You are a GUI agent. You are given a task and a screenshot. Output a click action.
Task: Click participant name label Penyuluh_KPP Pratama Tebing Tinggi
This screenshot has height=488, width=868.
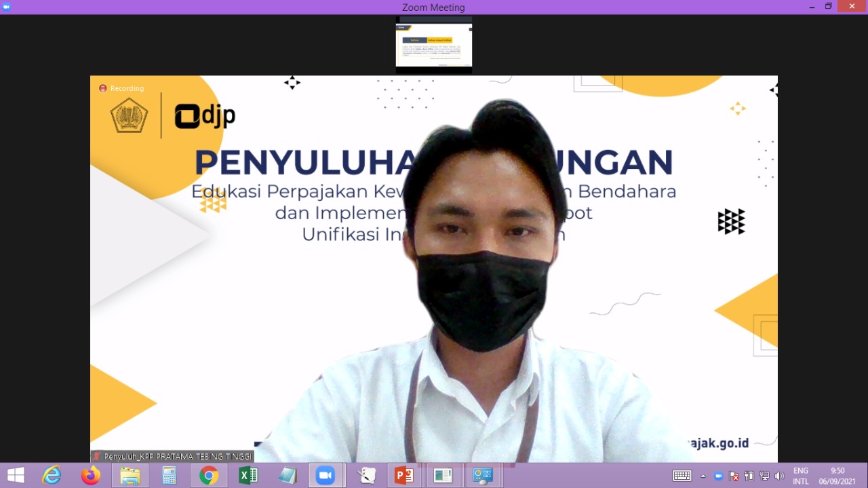(x=172, y=457)
